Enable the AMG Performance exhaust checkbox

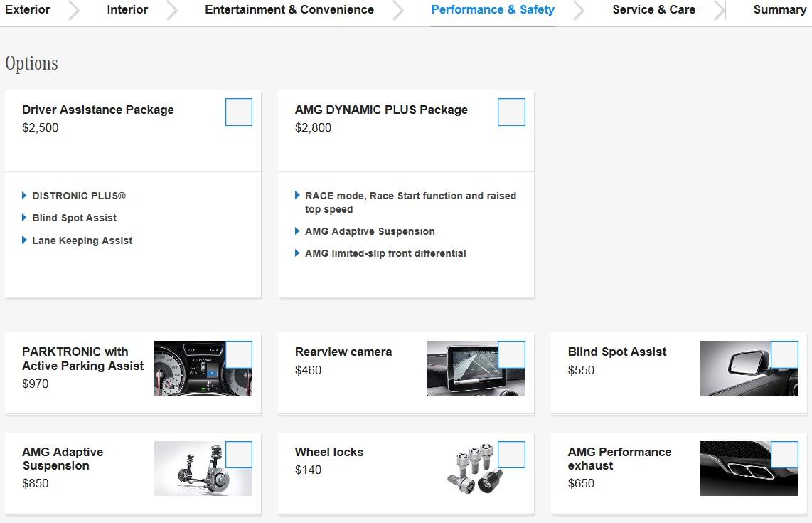pos(784,455)
